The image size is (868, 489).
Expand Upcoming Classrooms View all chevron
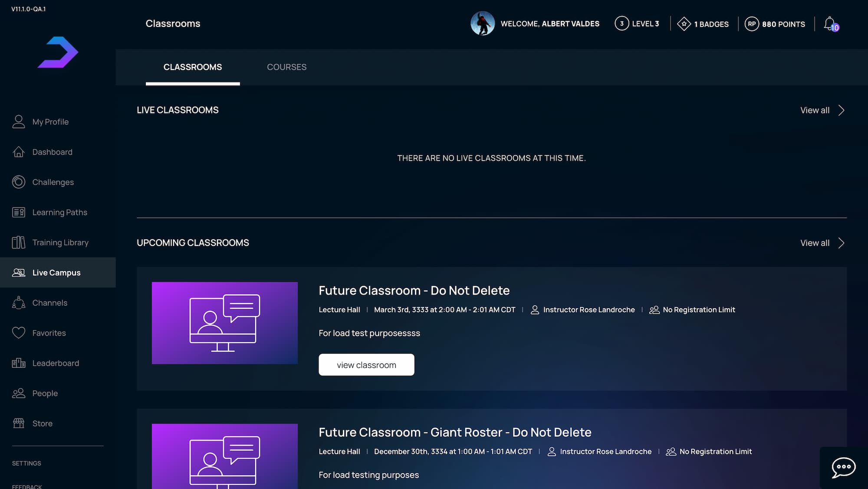coord(841,243)
